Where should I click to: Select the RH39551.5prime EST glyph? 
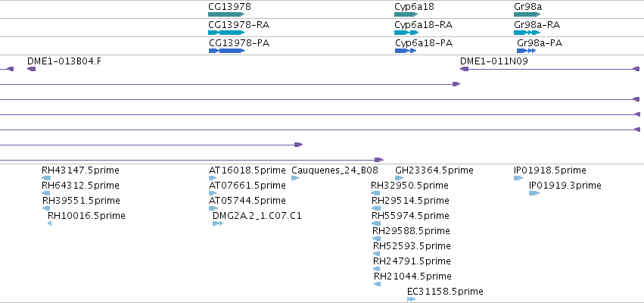point(46,208)
